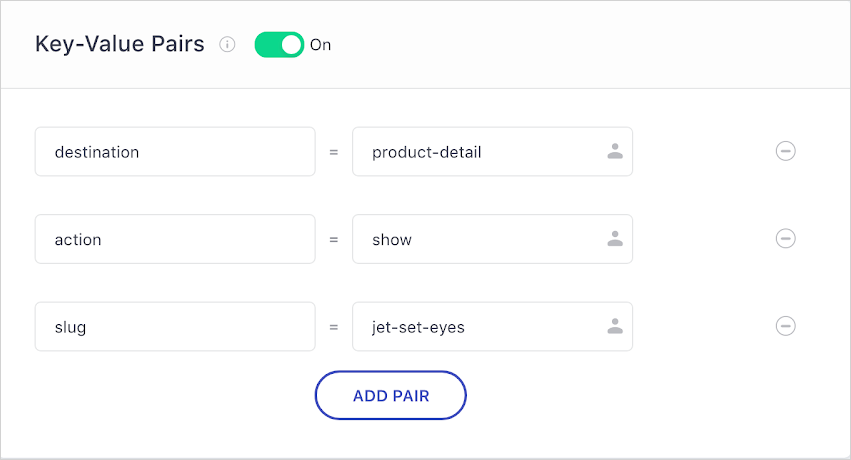
Task: Click the Key-Value Pairs heading
Action: click(x=120, y=45)
